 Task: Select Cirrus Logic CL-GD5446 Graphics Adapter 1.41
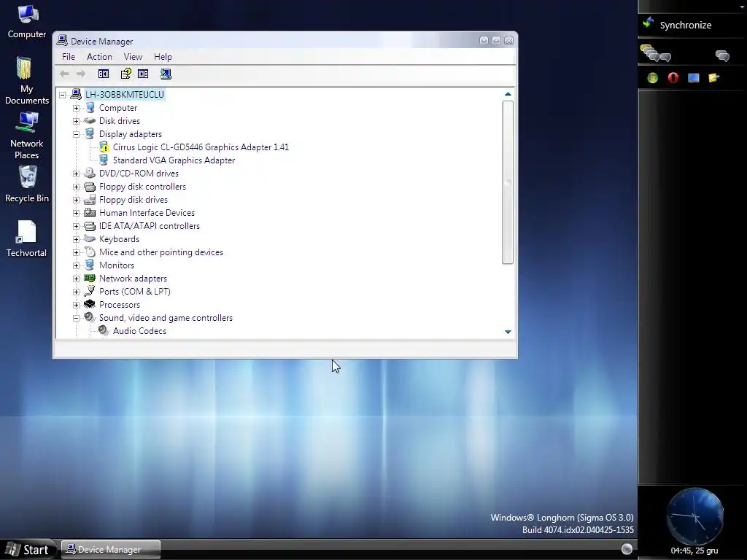tap(201, 147)
